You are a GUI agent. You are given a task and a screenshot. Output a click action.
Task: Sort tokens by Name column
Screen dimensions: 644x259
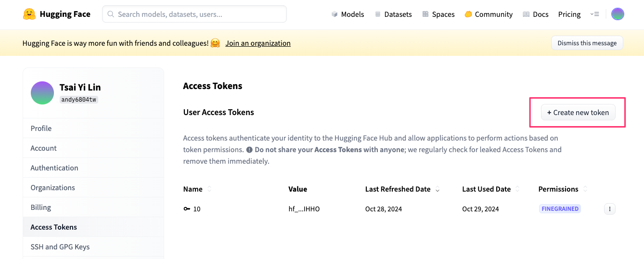[x=209, y=189]
